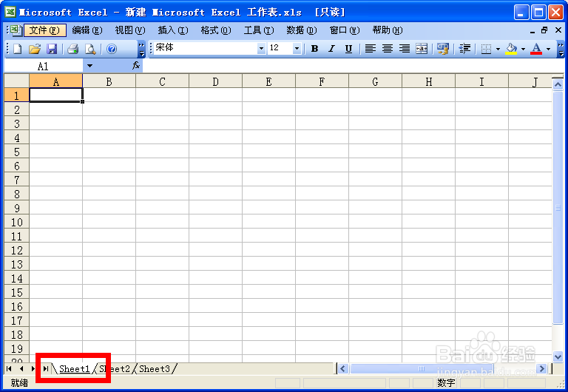Open the Borders dropdown arrow

coord(498,49)
